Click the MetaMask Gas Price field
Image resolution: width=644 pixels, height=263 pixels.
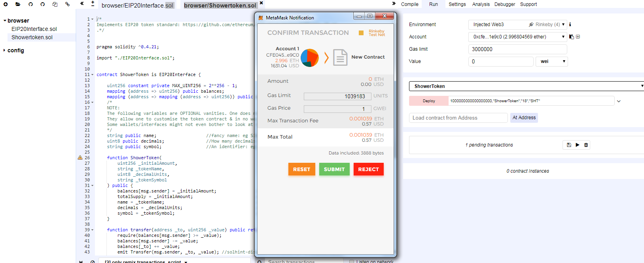pos(337,109)
